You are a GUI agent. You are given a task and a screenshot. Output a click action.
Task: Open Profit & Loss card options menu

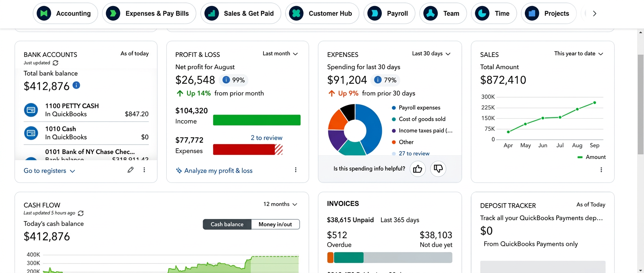pos(296,170)
